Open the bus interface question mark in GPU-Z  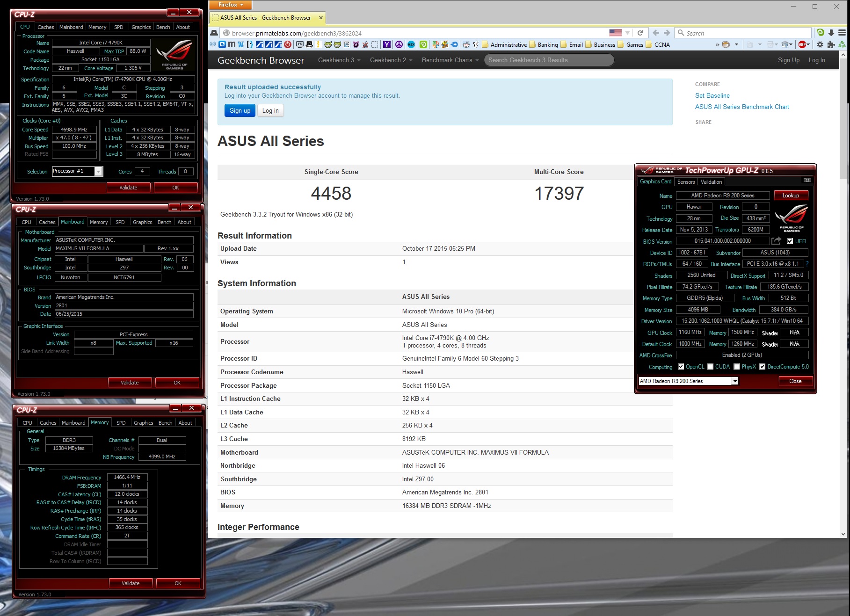pyautogui.click(x=807, y=264)
